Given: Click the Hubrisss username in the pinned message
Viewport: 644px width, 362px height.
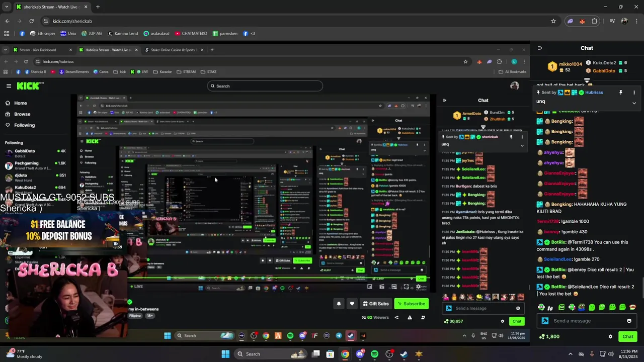Looking at the screenshot, I should [x=594, y=93].
